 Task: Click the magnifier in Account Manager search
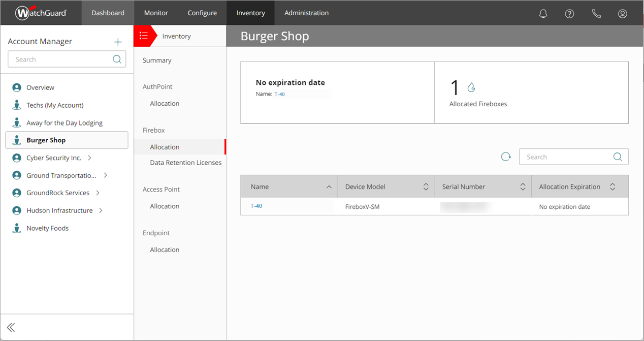[117, 59]
